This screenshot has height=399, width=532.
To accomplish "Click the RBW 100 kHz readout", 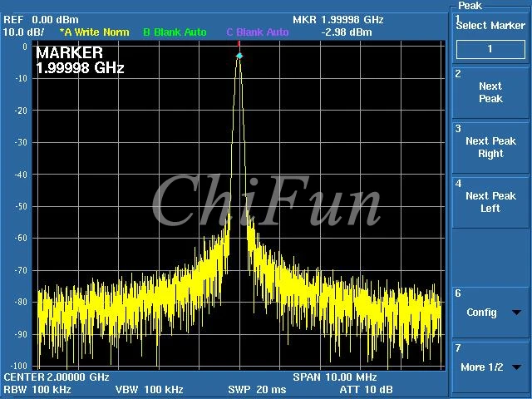I will click(37, 390).
